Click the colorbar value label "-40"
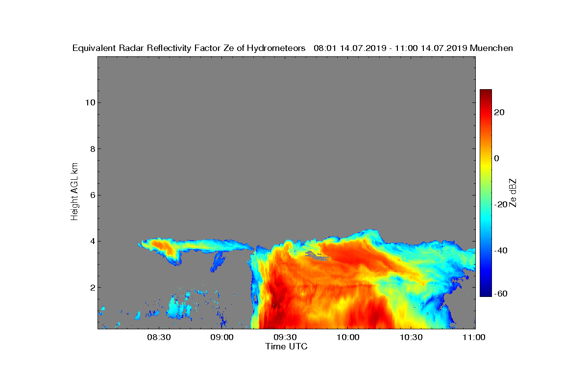The height and width of the screenshot is (392, 588). pos(501,250)
